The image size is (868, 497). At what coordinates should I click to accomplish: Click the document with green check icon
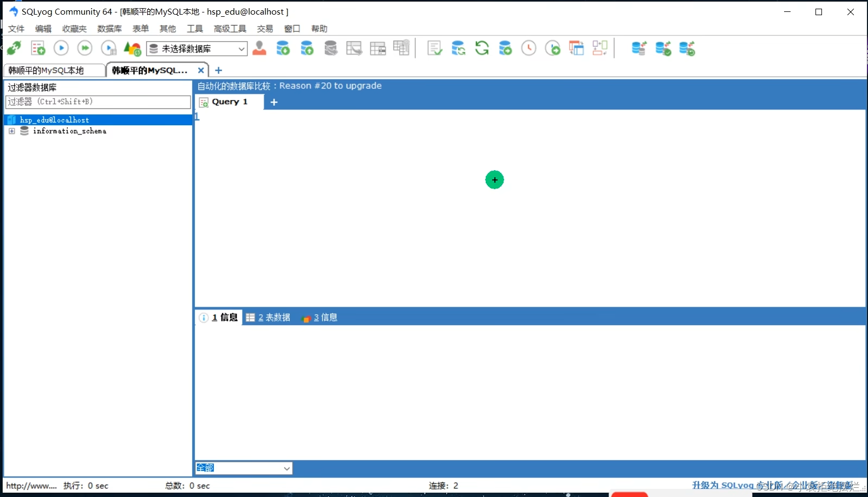[435, 48]
